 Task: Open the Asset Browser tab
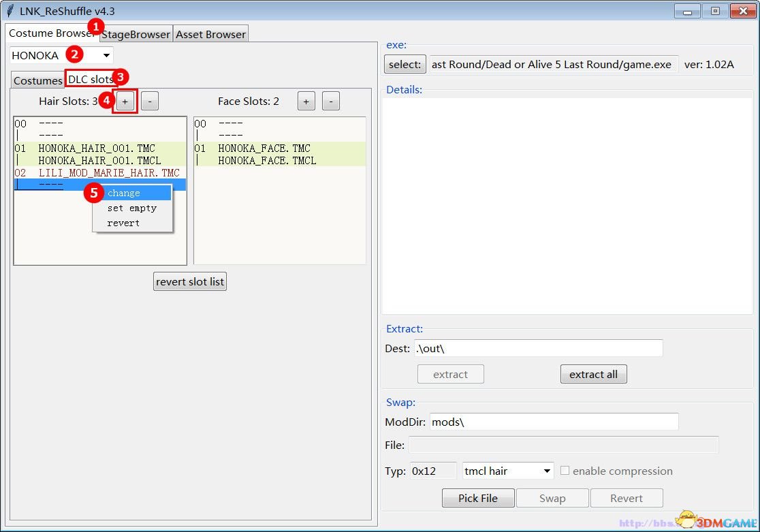[210, 34]
